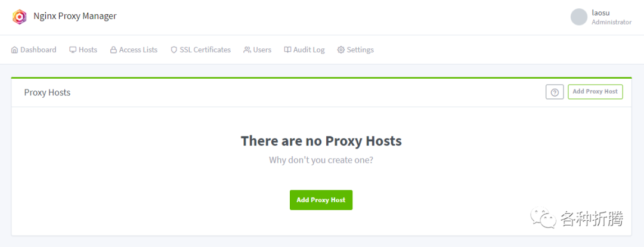Click the Dashboard home icon
This screenshot has height=247, width=644.
click(15, 50)
